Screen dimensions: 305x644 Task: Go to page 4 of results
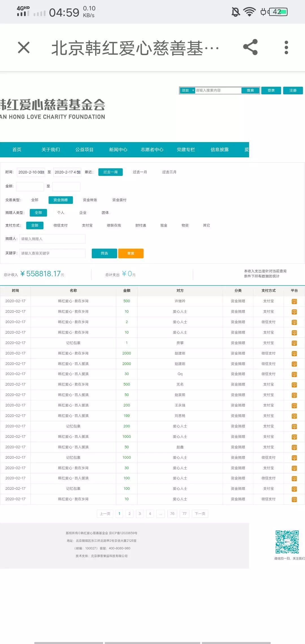pyautogui.click(x=150, y=514)
